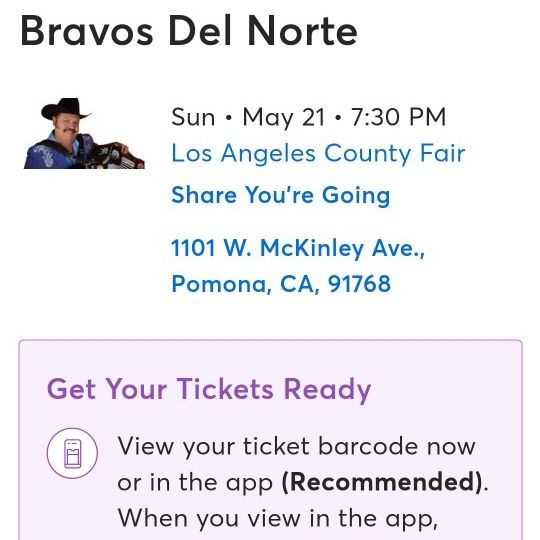Tap the Share You're Going link
Screen dimensions: 540x540
click(281, 195)
